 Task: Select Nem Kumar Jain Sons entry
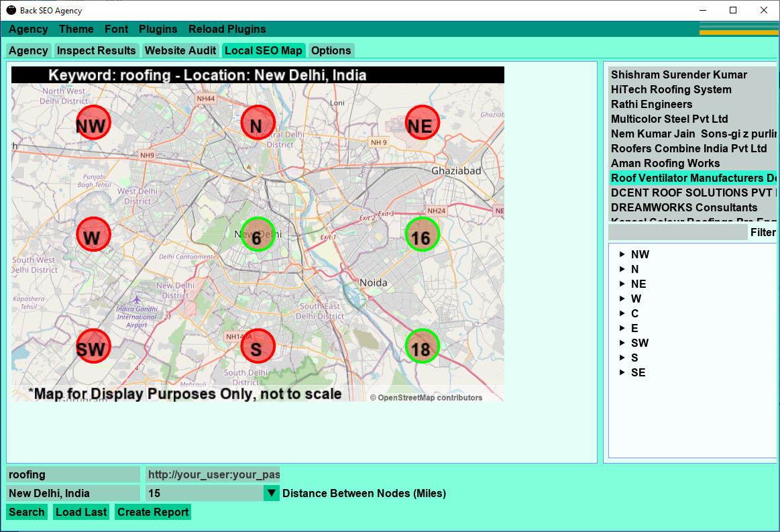pos(692,134)
